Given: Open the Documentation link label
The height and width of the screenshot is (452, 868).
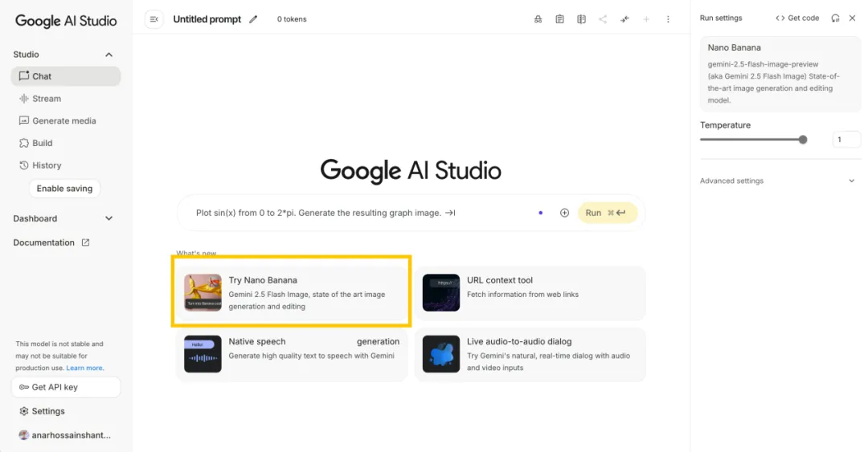Looking at the screenshot, I should click(x=43, y=242).
